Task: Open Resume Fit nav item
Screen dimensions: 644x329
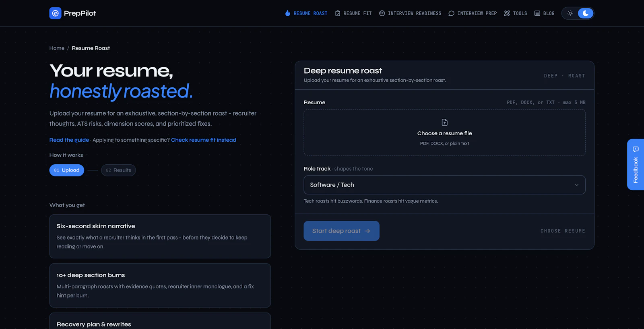Action: [353, 13]
